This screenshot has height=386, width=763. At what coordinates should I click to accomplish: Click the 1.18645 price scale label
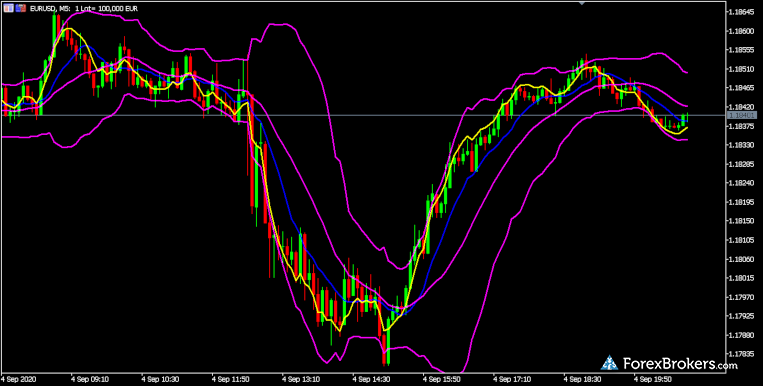click(x=742, y=12)
